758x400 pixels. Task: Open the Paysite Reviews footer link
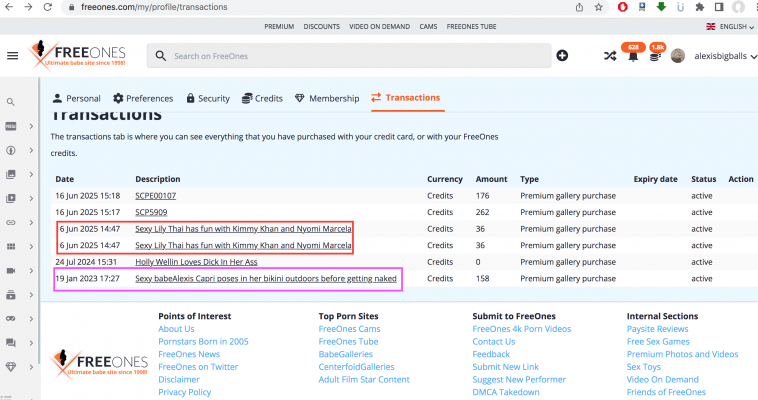[657, 329]
